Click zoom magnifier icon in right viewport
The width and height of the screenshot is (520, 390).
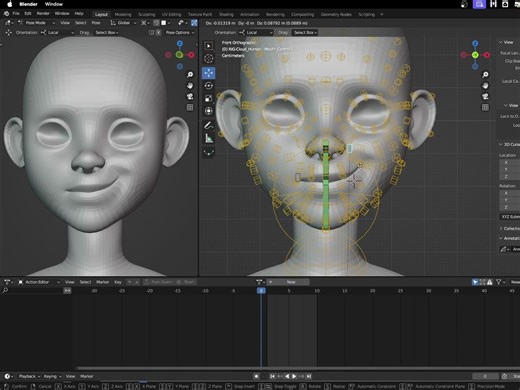point(485,75)
